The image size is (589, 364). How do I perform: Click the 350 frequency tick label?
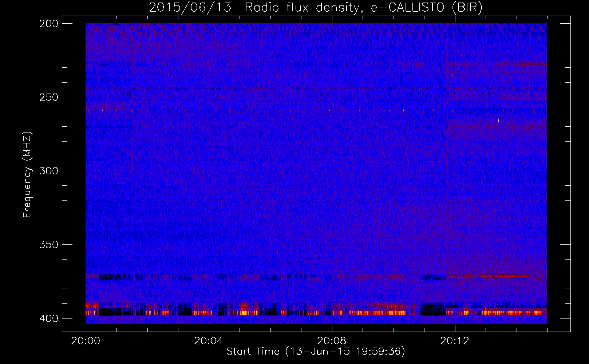point(49,244)
